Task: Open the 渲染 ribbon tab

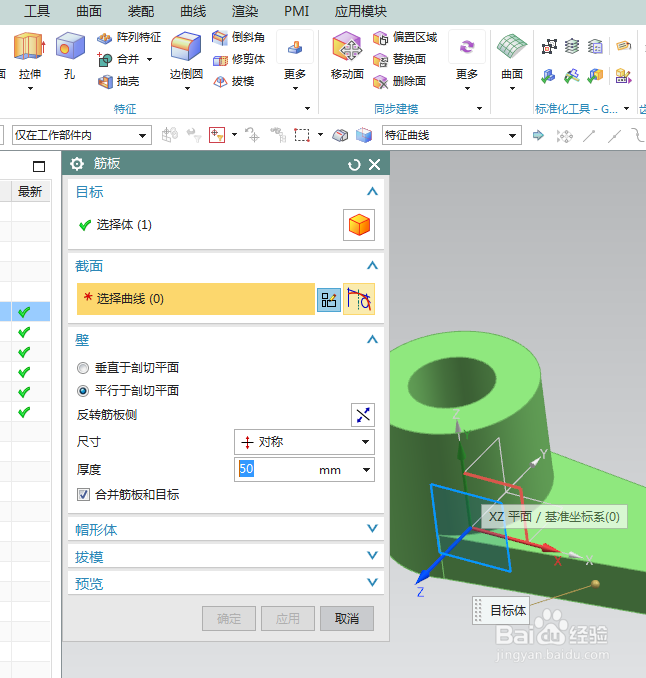Action: click(245, 11)
